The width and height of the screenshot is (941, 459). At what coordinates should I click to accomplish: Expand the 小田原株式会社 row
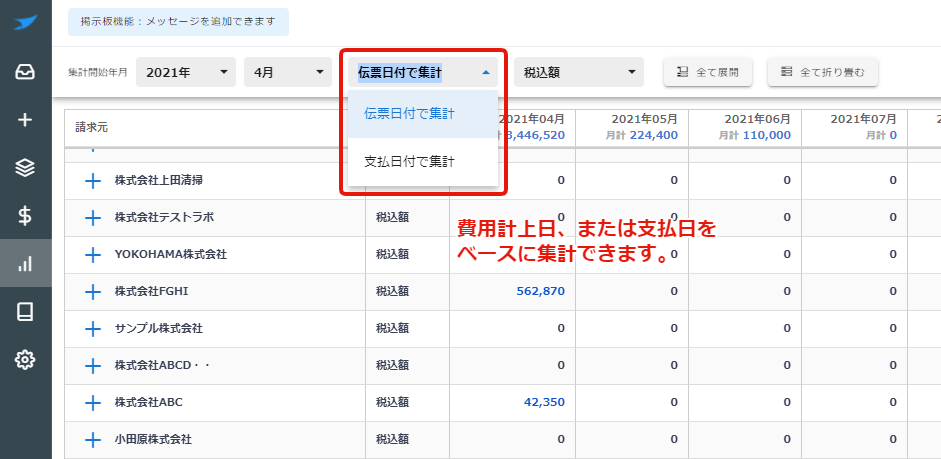pyautogui.click(x=92, y=440)
